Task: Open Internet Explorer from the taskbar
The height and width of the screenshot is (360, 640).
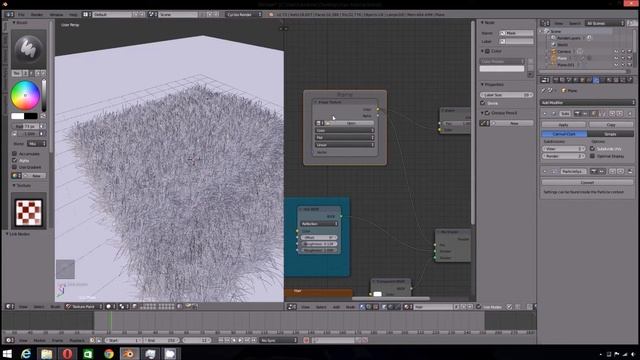Action: pos(26,353)
